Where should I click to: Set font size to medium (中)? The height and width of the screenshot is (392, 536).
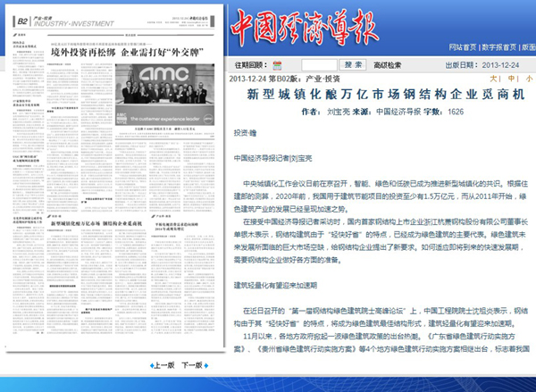coord(512,78)
